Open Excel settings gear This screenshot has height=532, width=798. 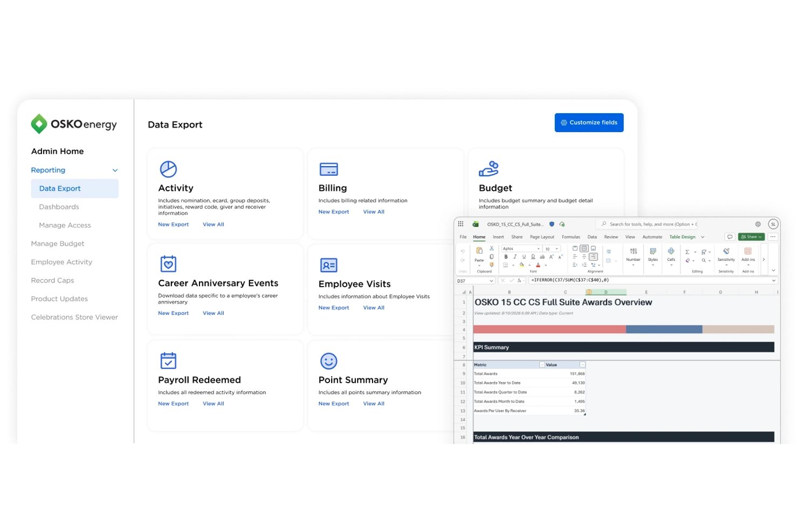[758, 224]
